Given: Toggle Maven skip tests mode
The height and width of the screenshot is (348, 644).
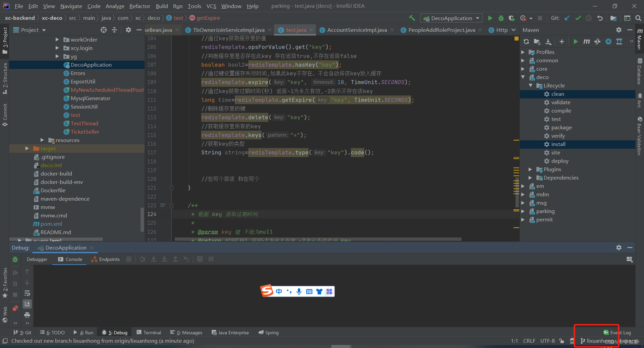Looking at the screenshot, I should 608,42.
